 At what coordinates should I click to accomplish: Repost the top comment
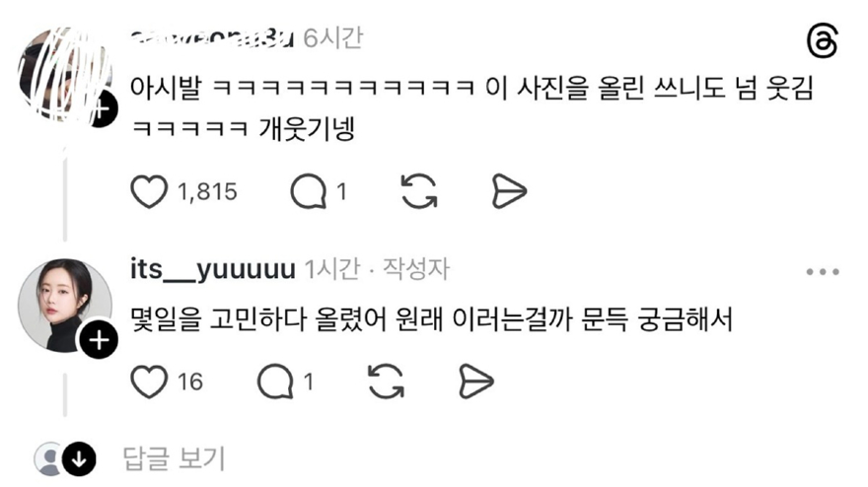click(x=419, y=191)
